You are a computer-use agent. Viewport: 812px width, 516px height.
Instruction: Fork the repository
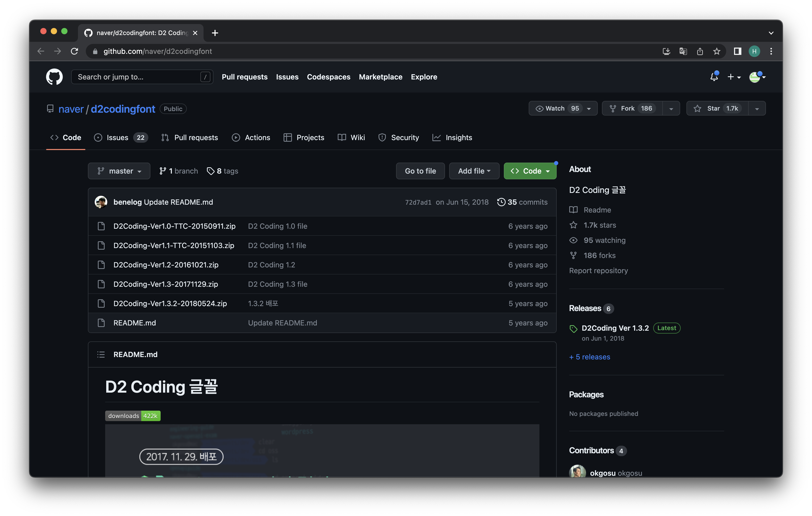632,108
